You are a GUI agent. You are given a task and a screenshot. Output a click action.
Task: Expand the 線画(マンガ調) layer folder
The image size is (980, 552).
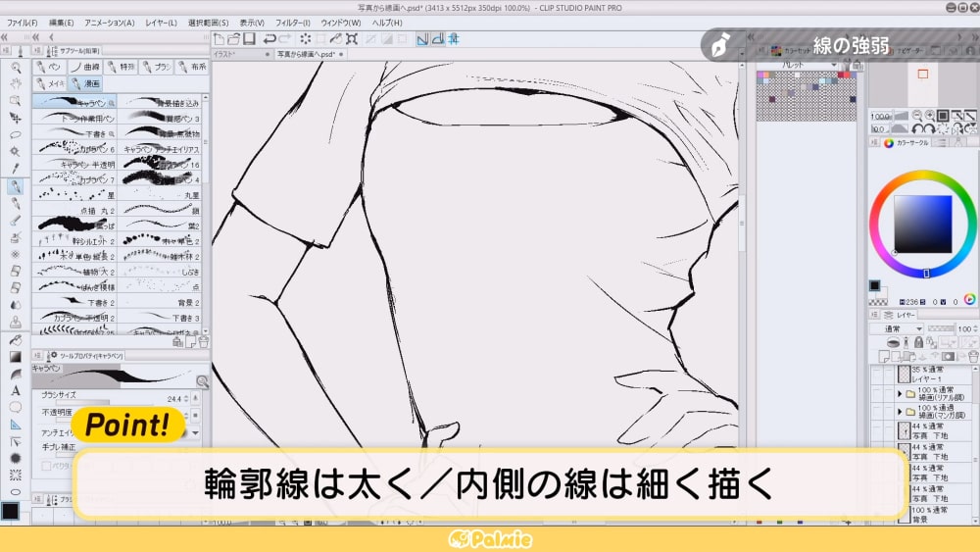900,412
